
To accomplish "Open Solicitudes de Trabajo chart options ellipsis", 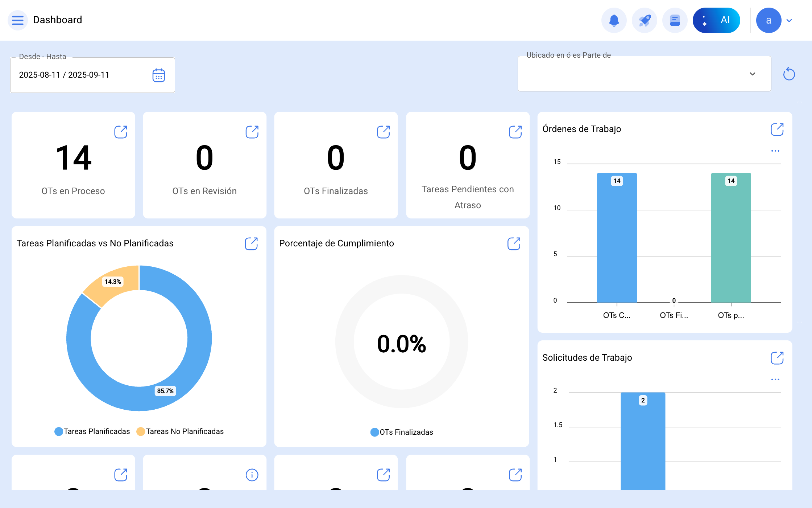I will [775, 380].
